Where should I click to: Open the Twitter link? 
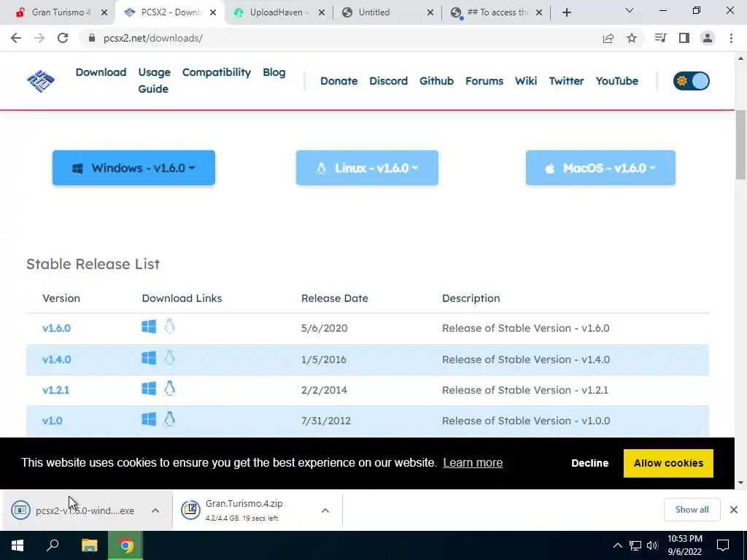click(x=566, y=81)
